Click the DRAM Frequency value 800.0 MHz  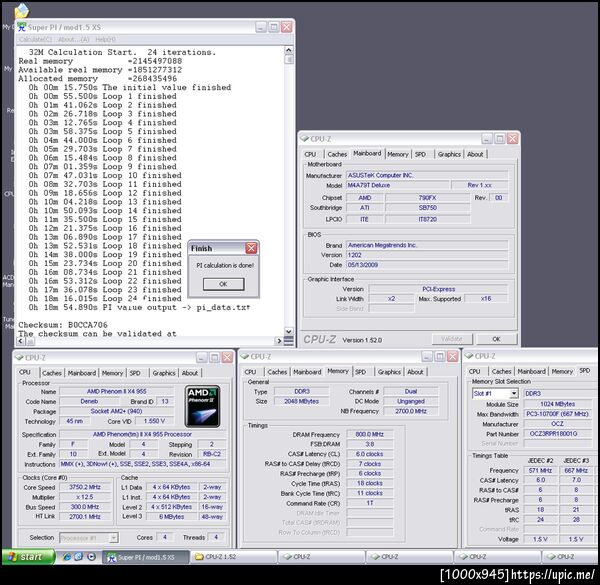[x=370, y=434]
